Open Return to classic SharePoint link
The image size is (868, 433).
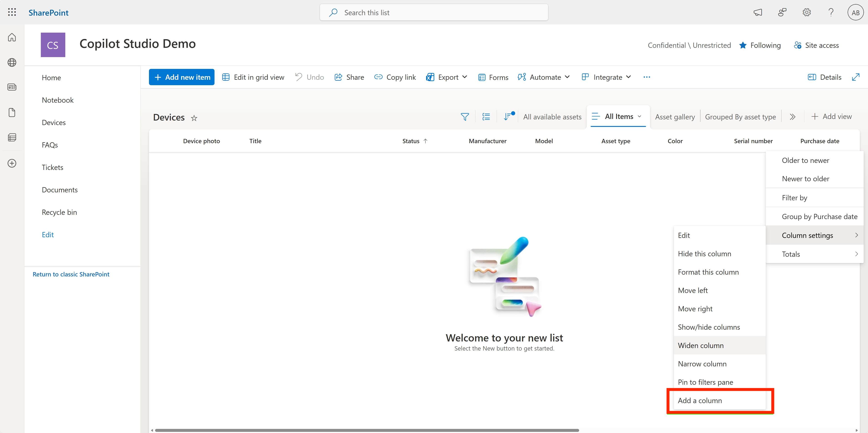(x=71, y=274)
